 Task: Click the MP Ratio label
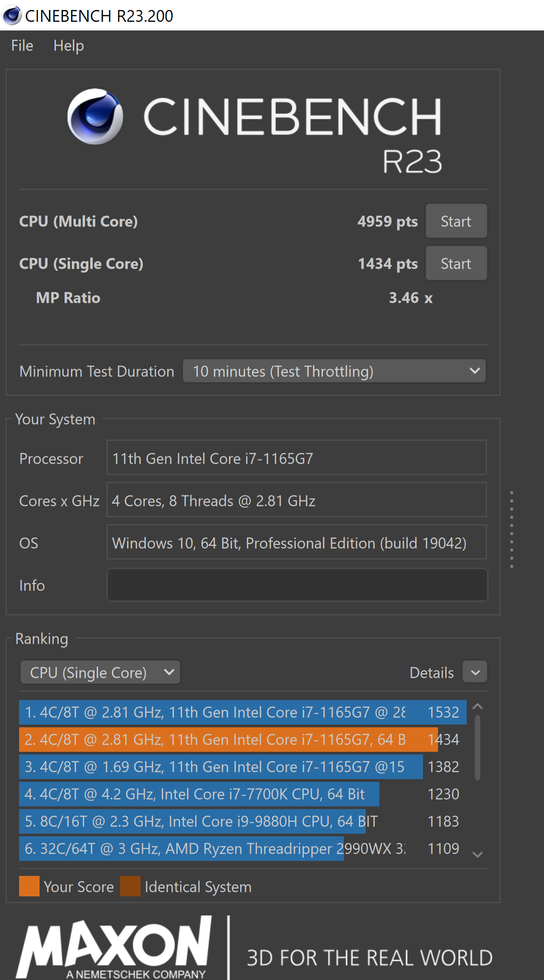coord(68,298)
